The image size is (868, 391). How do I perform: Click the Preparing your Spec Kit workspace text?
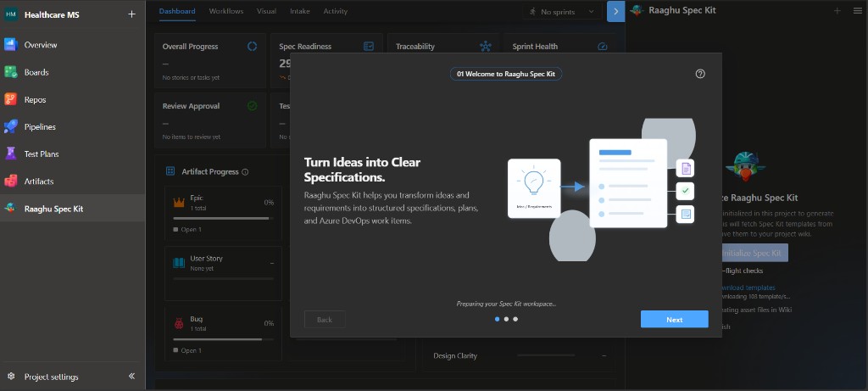(x=506, y=304)
